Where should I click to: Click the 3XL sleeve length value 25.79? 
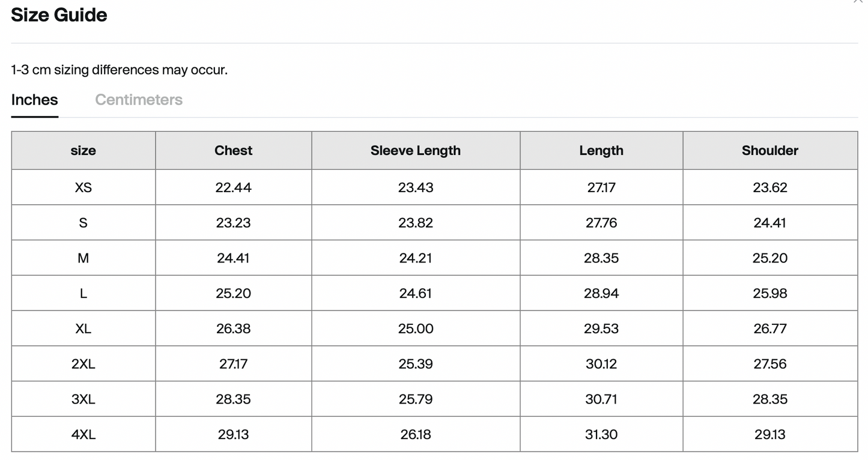(415, 399)
